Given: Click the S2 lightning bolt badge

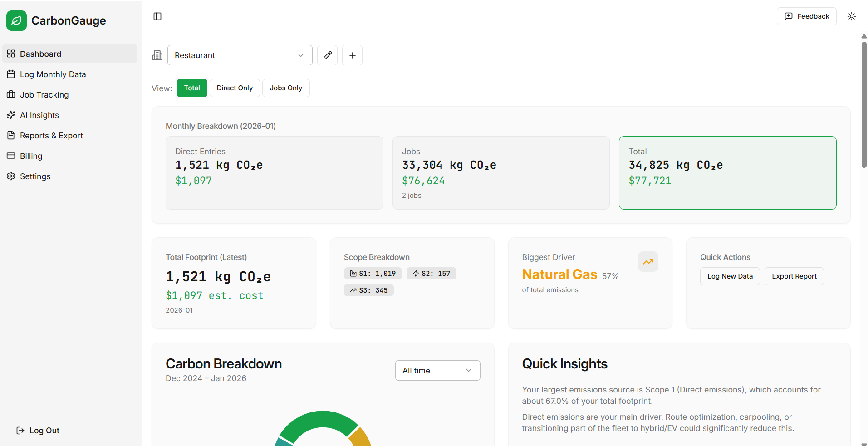Looking at the screenshot, I should 432,274.
